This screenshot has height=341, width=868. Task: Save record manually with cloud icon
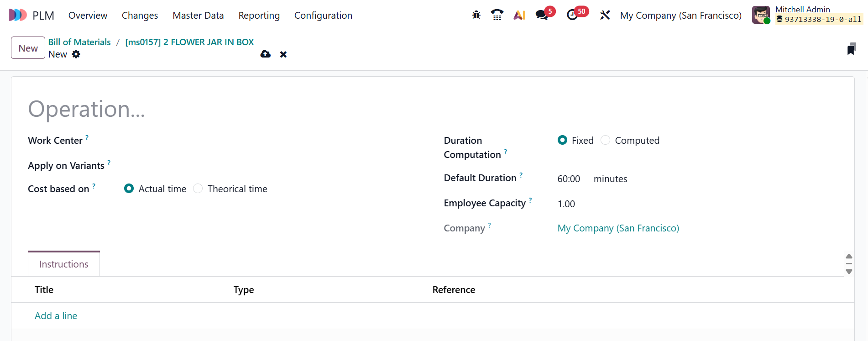(265, 54)
